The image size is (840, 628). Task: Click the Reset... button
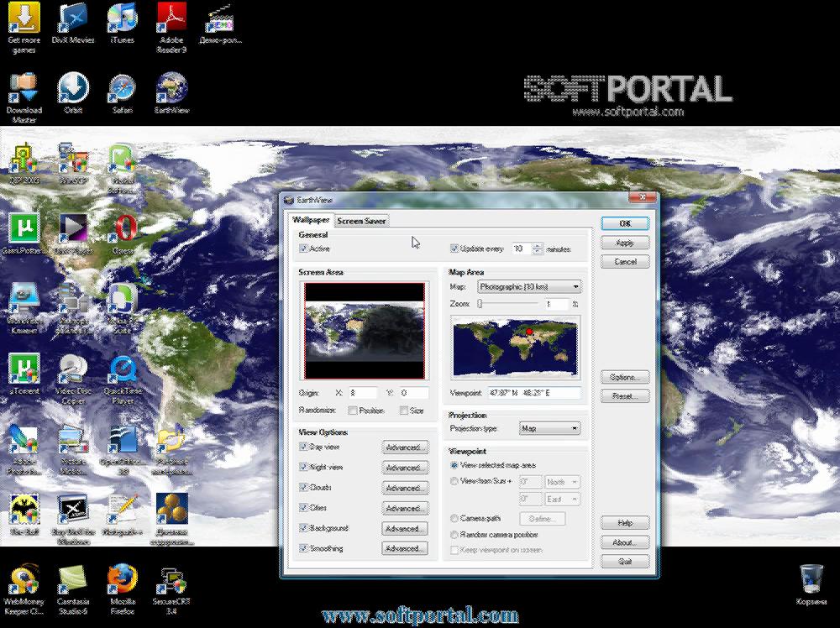pyautogui.click(x=625, y=396)
